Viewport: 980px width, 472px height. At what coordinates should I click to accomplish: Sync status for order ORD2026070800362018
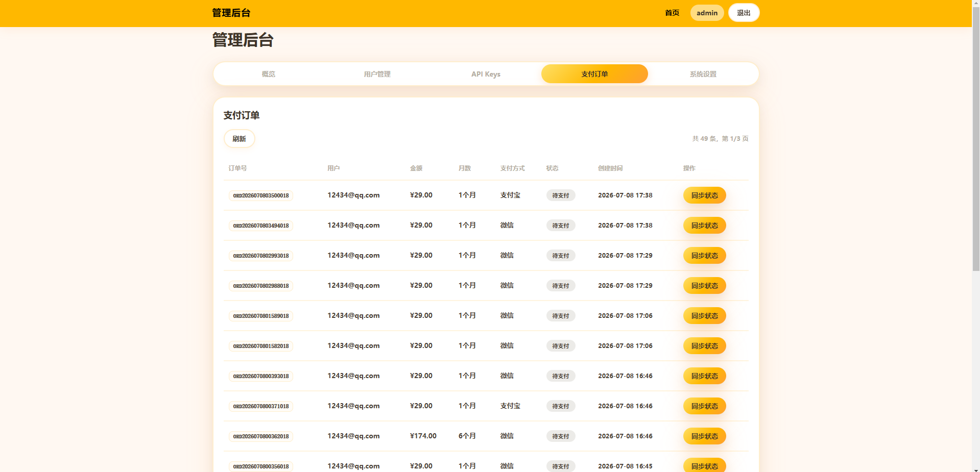pos(704,436)
